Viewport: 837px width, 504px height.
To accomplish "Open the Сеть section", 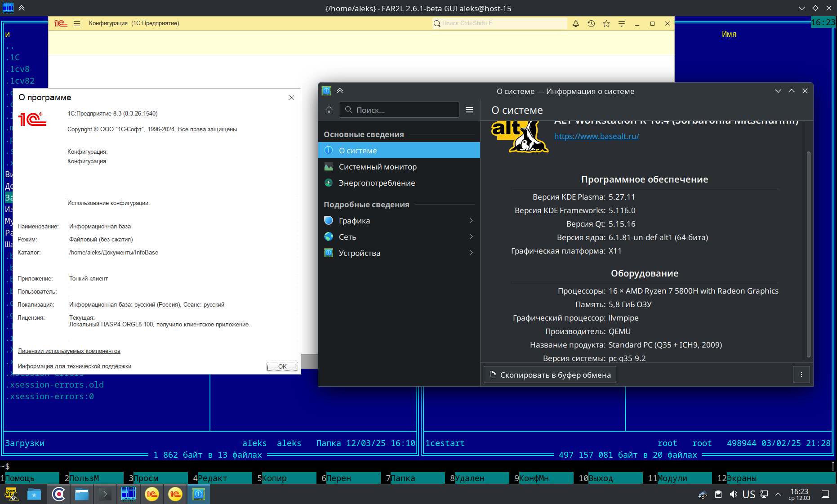I will [399, 237].
